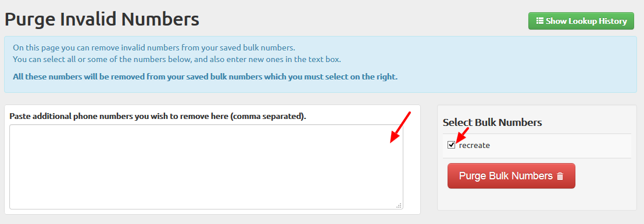Click the Purge Bulk Numbers button
644x224 pixels.
tap(511, 176)
